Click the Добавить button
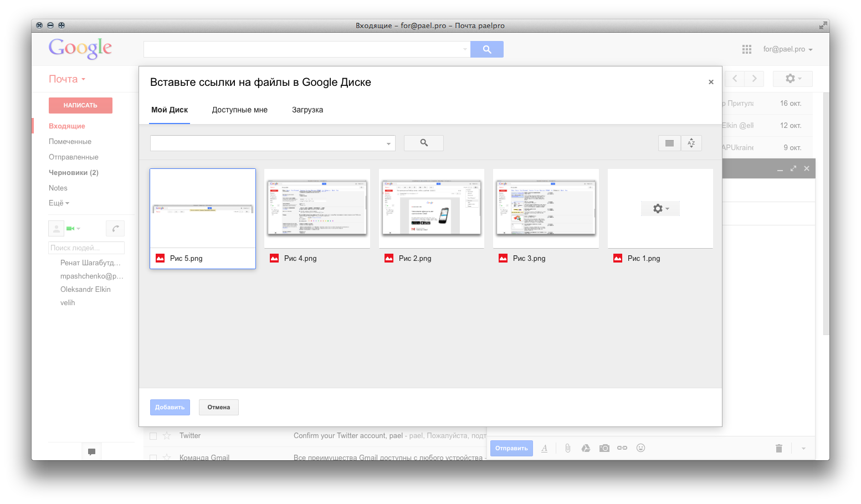The height and width of the screenshot is (504, 861). pyautogui.click(x=170, y=407)
